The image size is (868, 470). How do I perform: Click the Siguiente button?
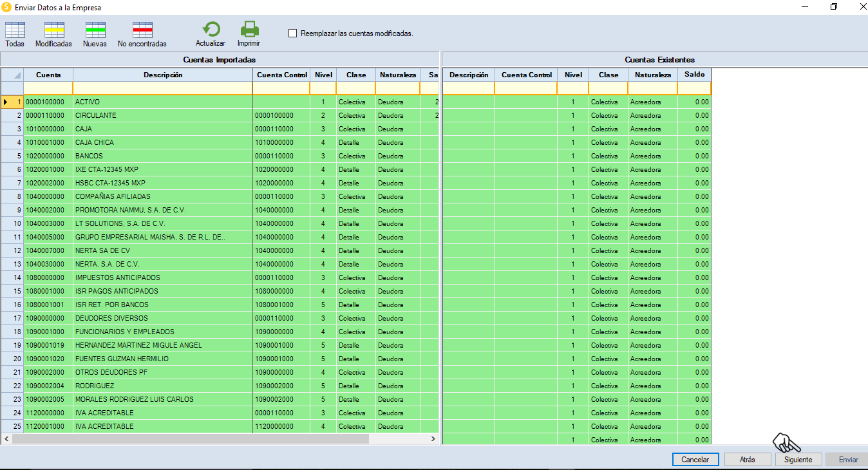coord(798,460)
